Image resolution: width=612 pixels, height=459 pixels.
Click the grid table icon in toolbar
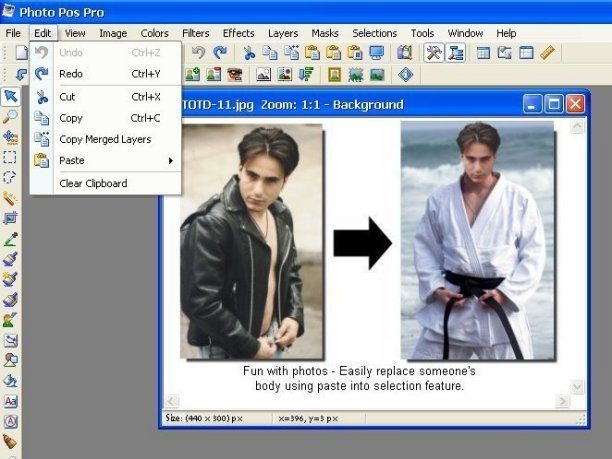[484, 53]
